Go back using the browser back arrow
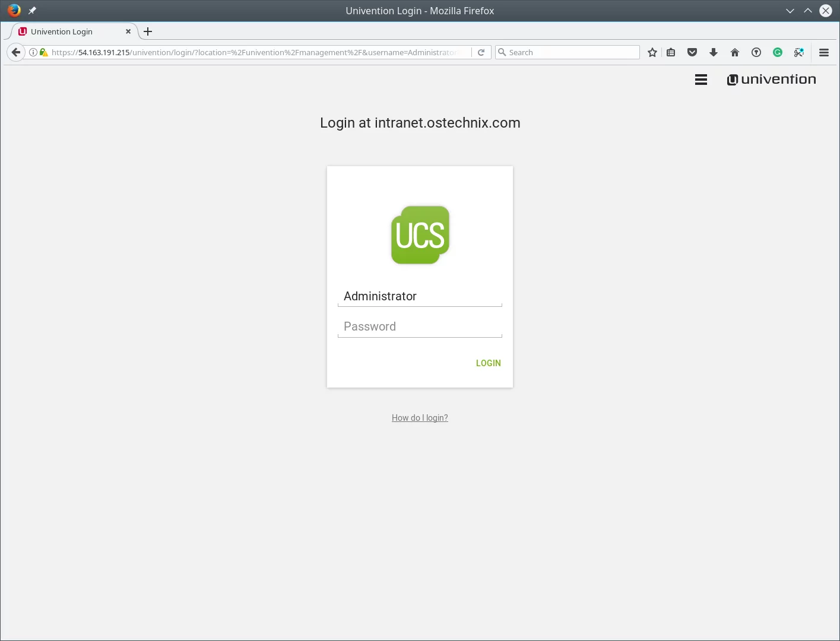Image resolution: width=840 pixels, height=641 pixels. click(16, 52)
